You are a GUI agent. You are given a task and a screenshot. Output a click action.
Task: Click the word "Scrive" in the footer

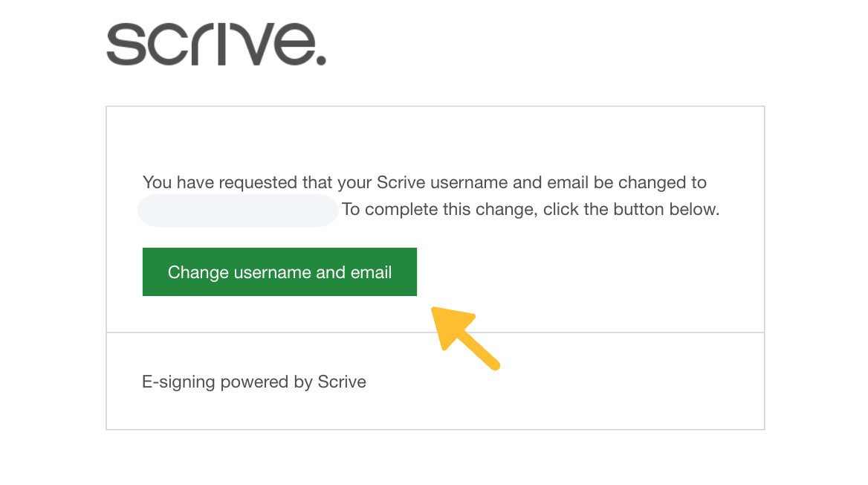tap(342, 382)
